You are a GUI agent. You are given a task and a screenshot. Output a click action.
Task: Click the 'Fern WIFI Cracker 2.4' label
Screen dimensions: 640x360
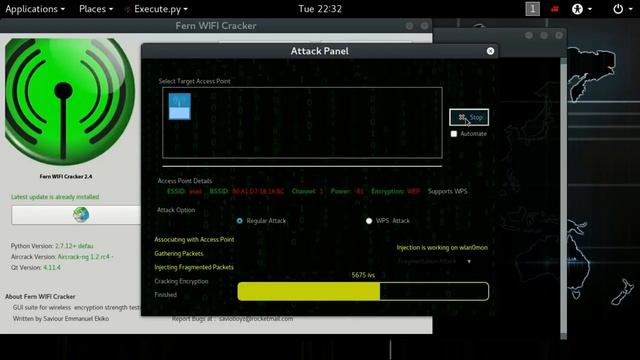pos(66,176)
